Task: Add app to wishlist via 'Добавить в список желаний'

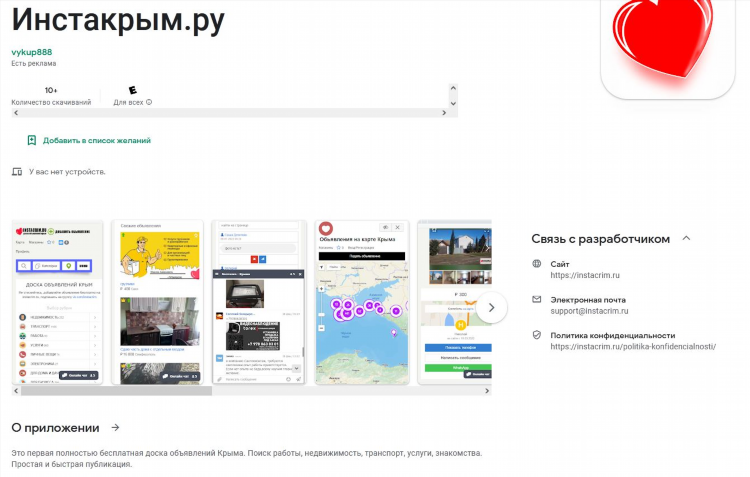Action: (97, 140)
